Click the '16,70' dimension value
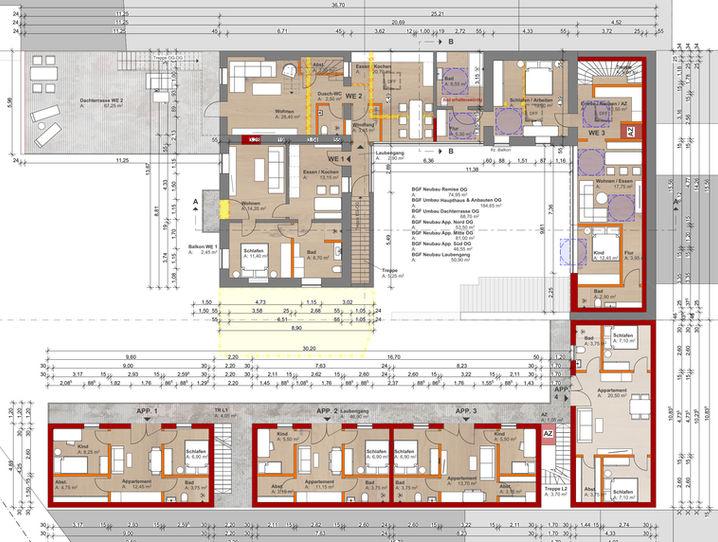This screenshot has width=718, height=542. click(x=394, y=357)
